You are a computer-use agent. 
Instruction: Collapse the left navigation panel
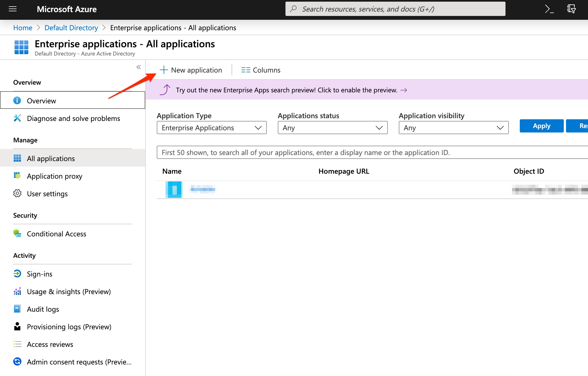click(x=139, y=67)
